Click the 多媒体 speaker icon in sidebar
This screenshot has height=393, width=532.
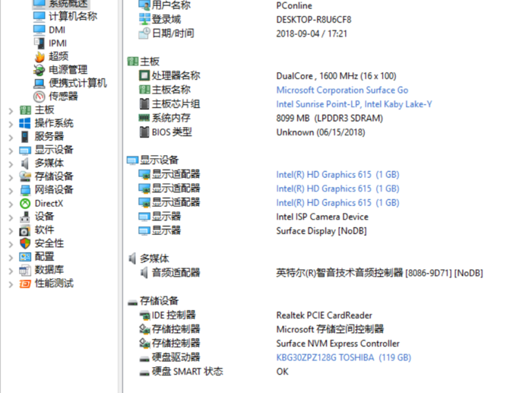(25, 163)
